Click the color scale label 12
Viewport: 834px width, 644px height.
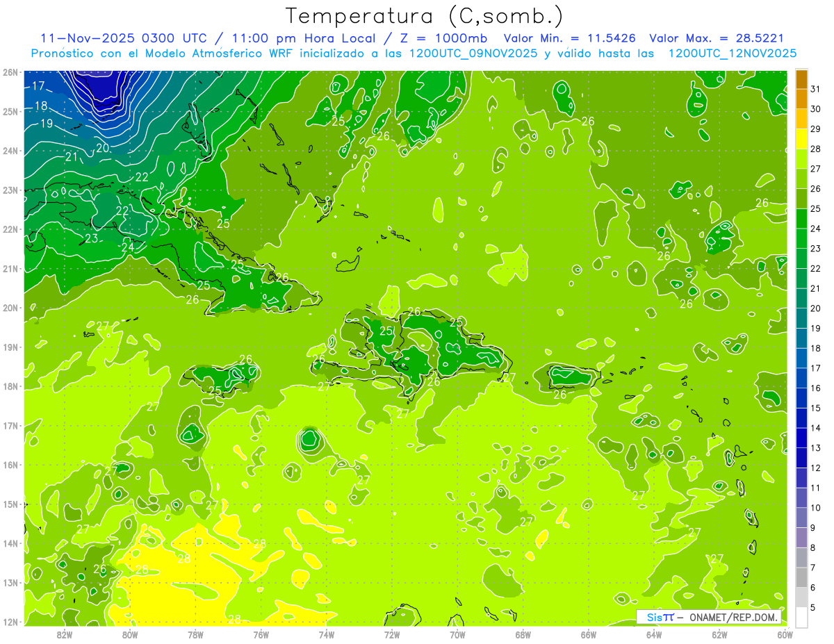coord(815,468)
